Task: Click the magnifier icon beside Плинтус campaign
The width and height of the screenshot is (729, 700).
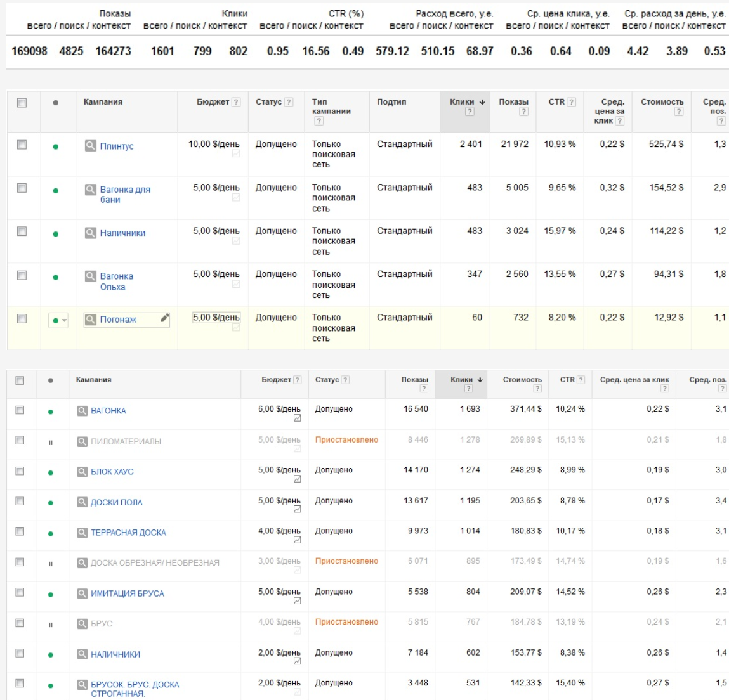Action: (91, 146)
